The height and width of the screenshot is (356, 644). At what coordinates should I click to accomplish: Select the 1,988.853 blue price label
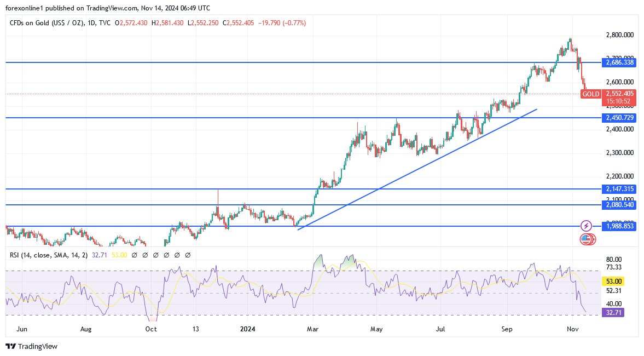pyautogui.click(x=619, y=226)
